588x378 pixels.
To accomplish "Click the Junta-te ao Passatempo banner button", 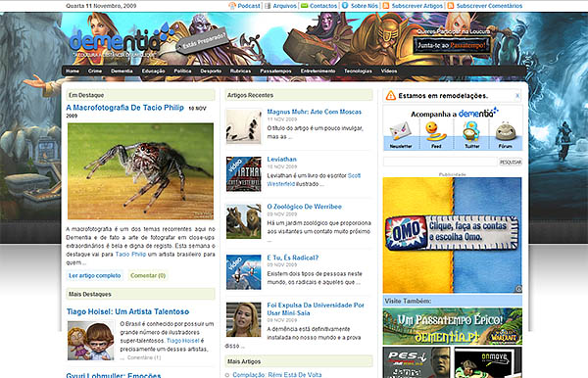I will coord(452,45).
